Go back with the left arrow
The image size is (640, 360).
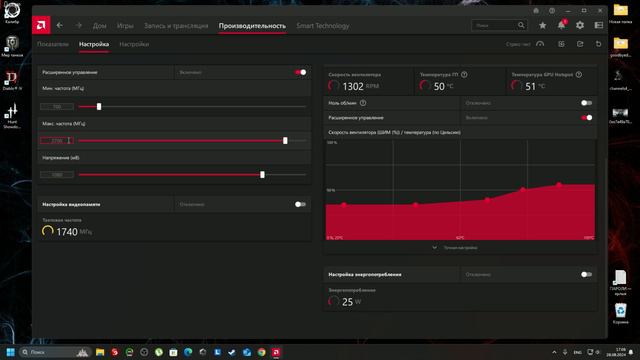pos(60,25)
